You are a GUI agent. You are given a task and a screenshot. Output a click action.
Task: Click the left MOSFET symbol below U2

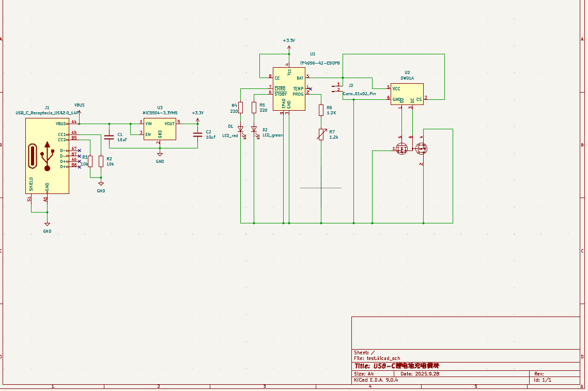[401, 149]
